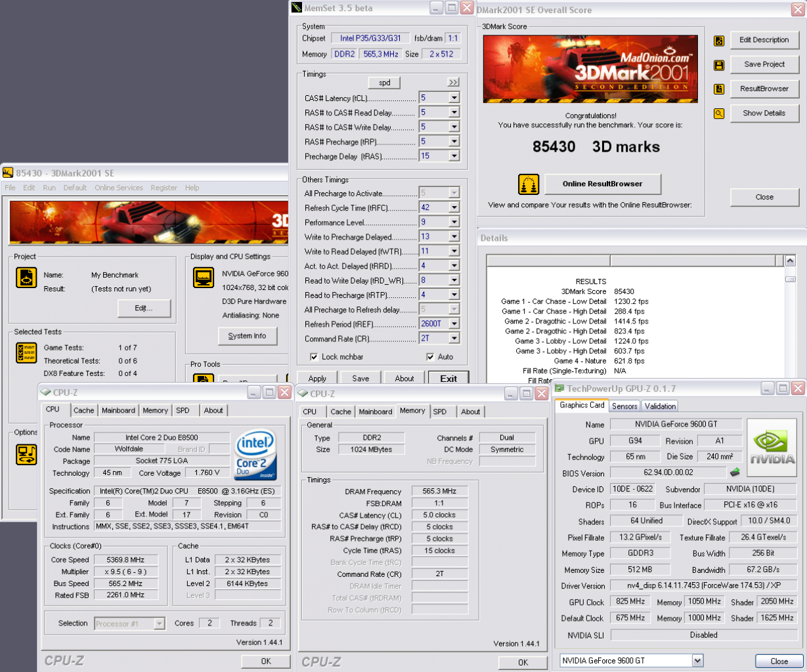Open the Online Services menu
The height and width of the screenshot is (672, 807).
119,188
